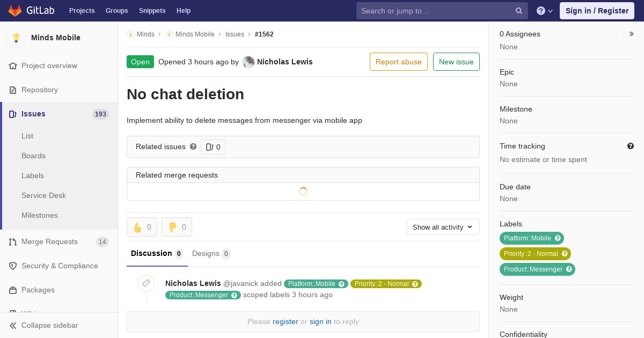Click help icon on sidebar Platform::Mobile label
The width and height of the screenshot is (644, 338).
click(x=558, y=238)
